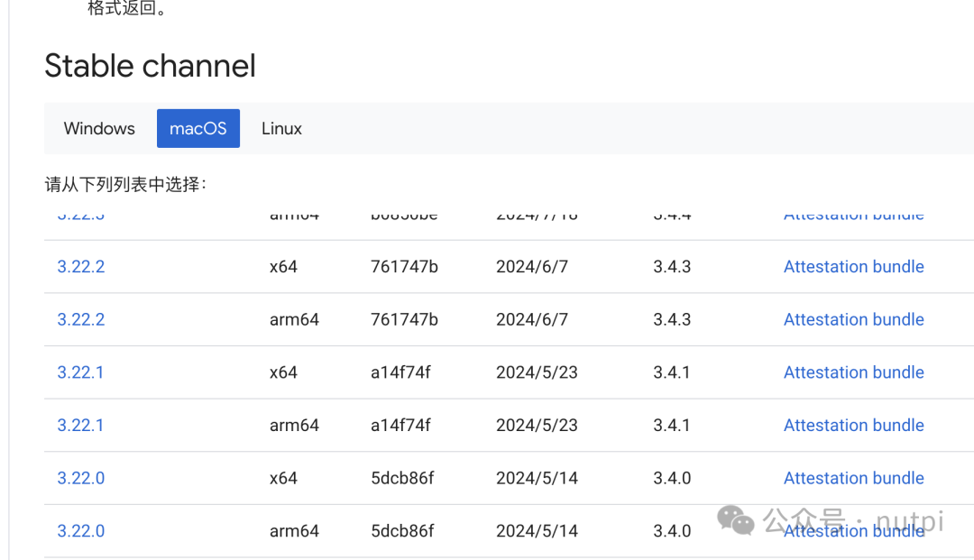Viewport: 974px width, 560px height.
Task: Download the 3.22.1 arm64 version
Action: (81, 425)
